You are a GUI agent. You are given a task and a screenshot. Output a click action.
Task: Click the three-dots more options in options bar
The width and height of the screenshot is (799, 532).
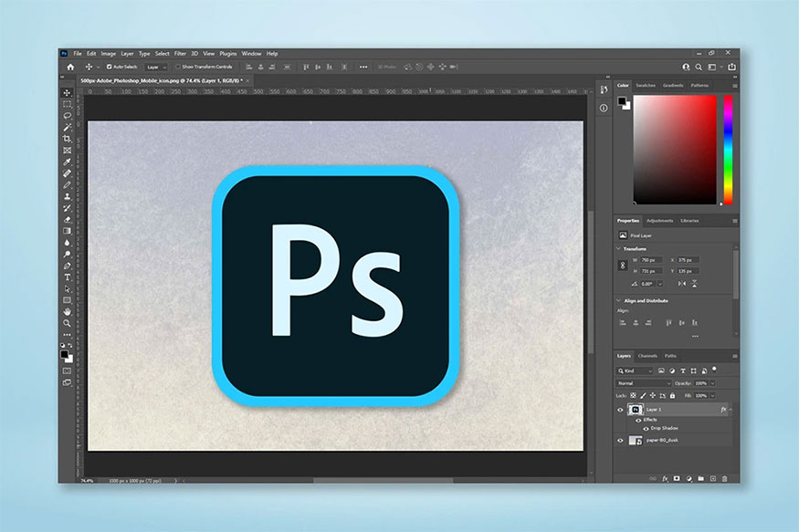[x=363, y=67]
